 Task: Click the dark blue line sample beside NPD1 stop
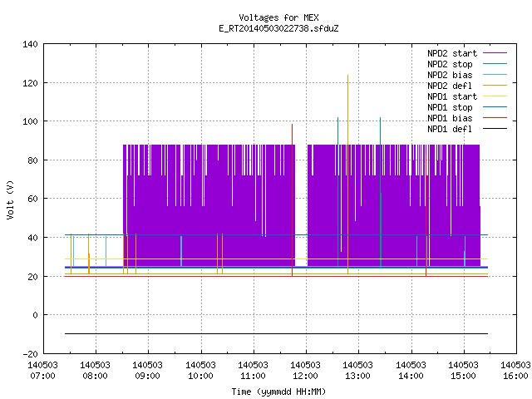(495, 107)
